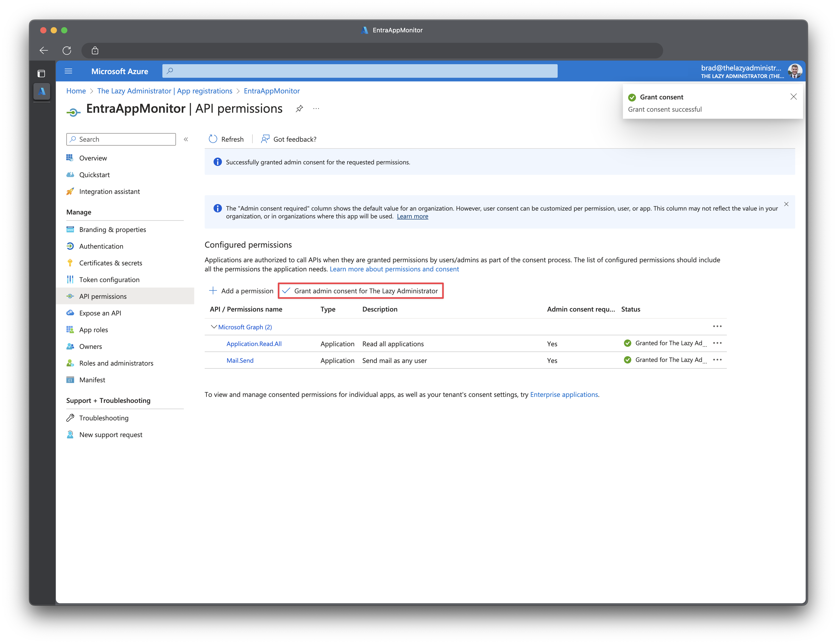Viewport: 837px width, 644px height.
Task: Select the Azure pinned tab icon
Action: [x=42, y=91]
